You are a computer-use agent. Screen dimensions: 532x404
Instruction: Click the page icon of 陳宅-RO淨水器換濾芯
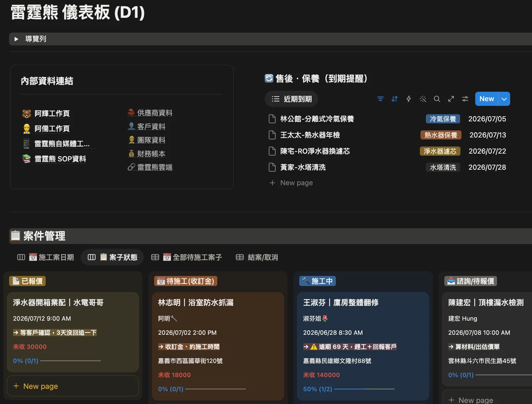(272, 151)
